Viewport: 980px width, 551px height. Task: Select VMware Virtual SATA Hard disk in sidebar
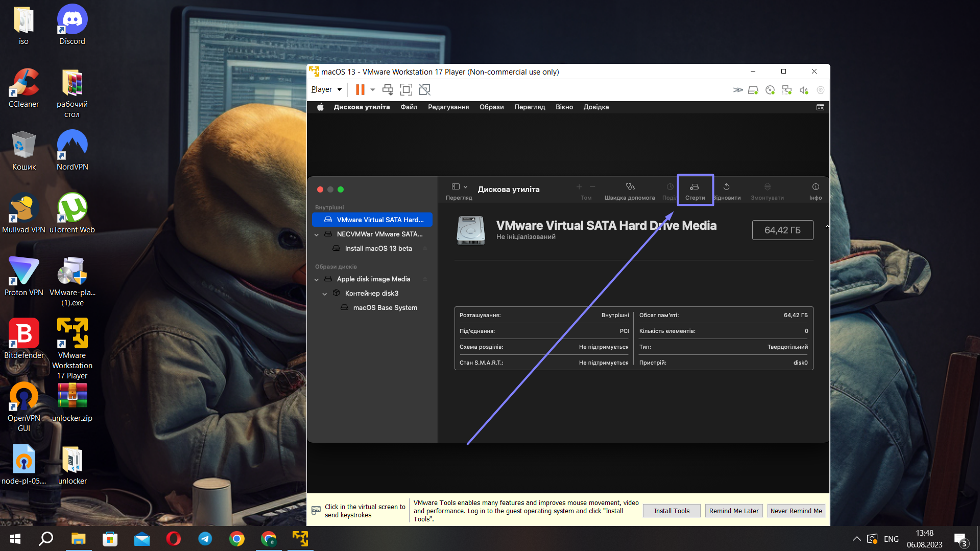(372, 220)
